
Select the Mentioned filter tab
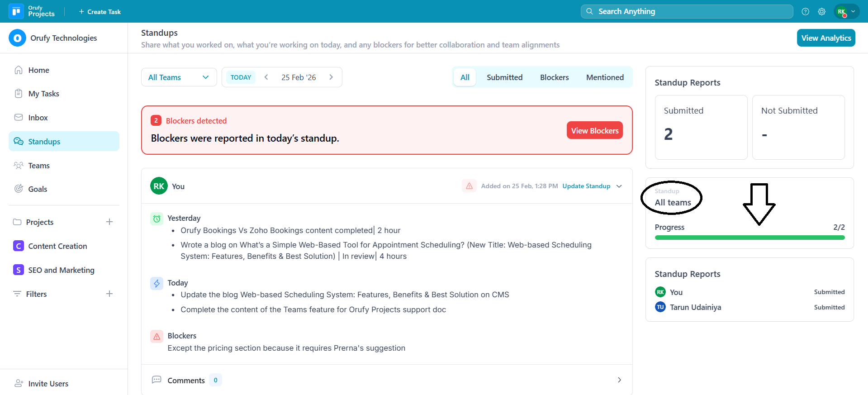click(x=605, y=77)
